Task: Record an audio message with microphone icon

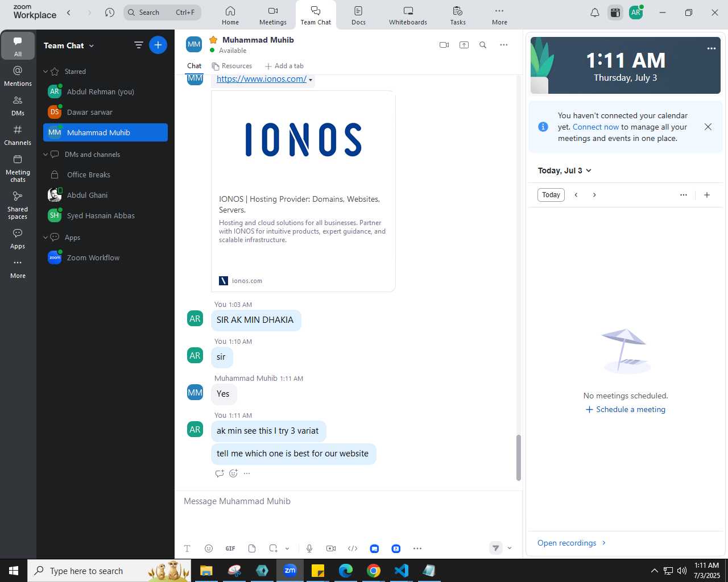Action: 309,548
